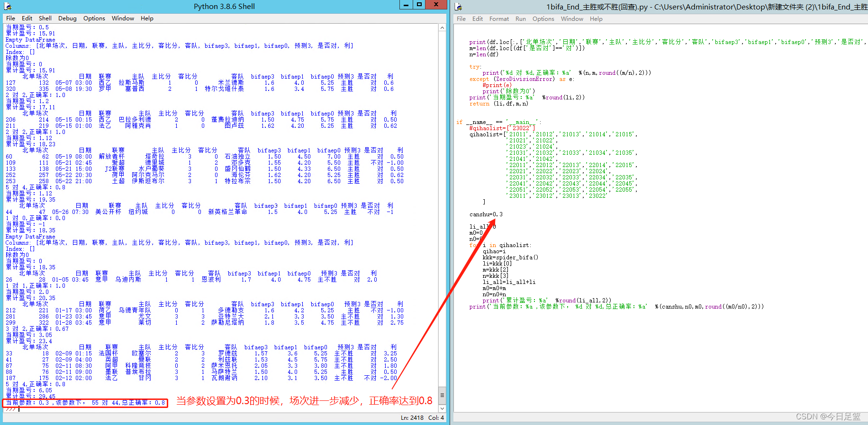Click the 'try:' keyword line in editor
The height and width of the screenshot is (425, 868).
click(x=475, y=67)
